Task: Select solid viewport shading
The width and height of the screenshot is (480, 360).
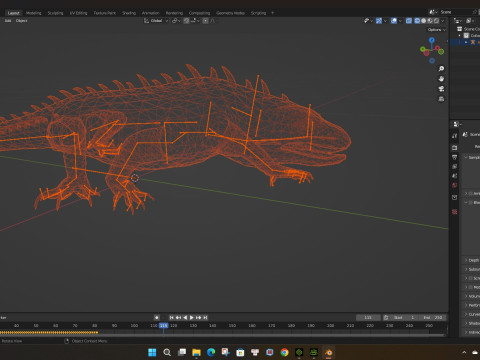Action: pyautogui.click(x=424, y=21)
